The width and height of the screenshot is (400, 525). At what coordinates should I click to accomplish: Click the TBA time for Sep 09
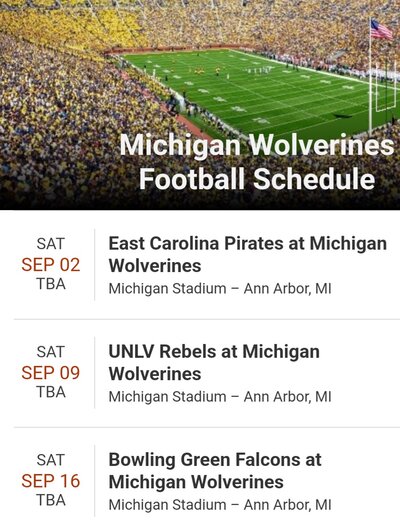[51, 392]
